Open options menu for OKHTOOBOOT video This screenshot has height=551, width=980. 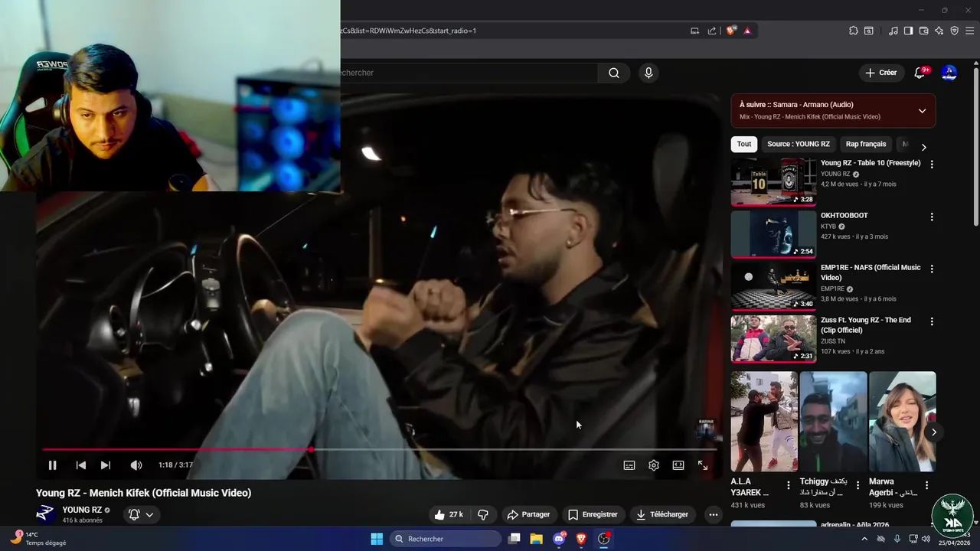(x=932, y=217)
